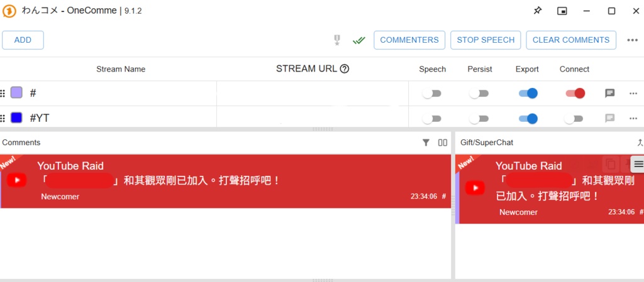
Task: Click the ADD button
Action: point(23,40)
